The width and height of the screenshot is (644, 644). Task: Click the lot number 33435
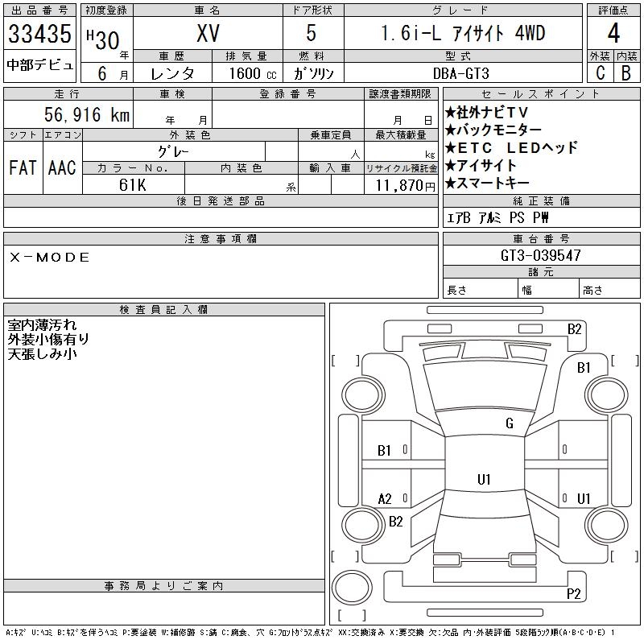(39, 34)
